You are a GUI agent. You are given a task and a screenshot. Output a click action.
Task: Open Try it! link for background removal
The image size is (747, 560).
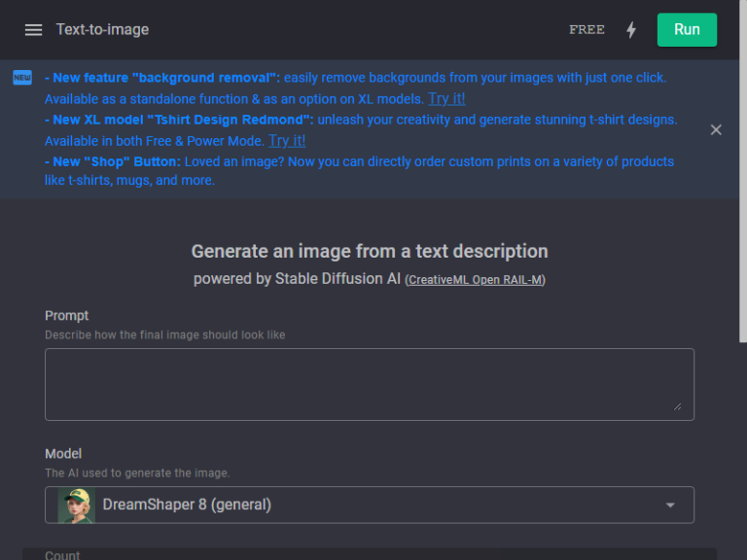point(446,98)
